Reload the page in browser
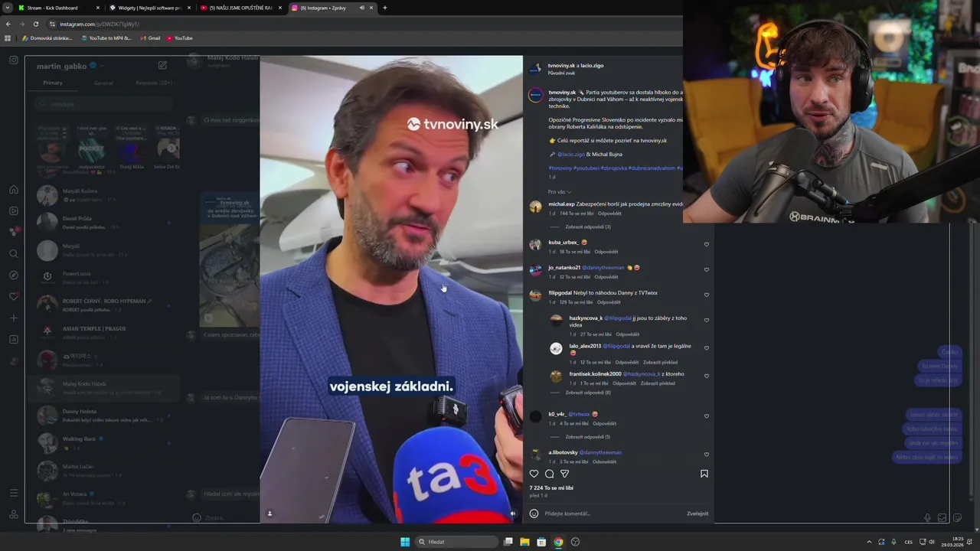The height and width of the screenshot is (551, 980). [x=35, y=24]
